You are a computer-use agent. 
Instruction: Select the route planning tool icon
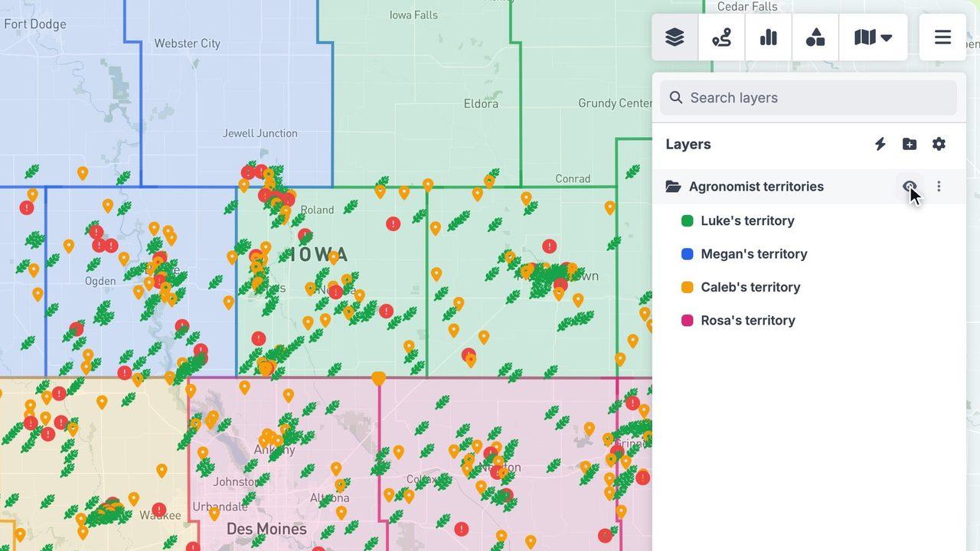721,37
